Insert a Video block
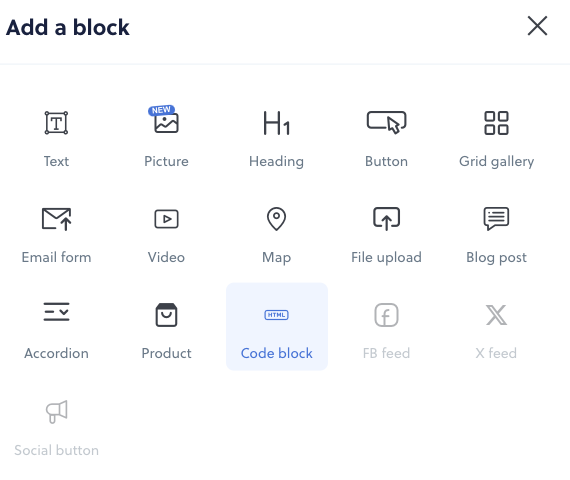The width and height of the screenshot is (570, 480). coord(166,234)
